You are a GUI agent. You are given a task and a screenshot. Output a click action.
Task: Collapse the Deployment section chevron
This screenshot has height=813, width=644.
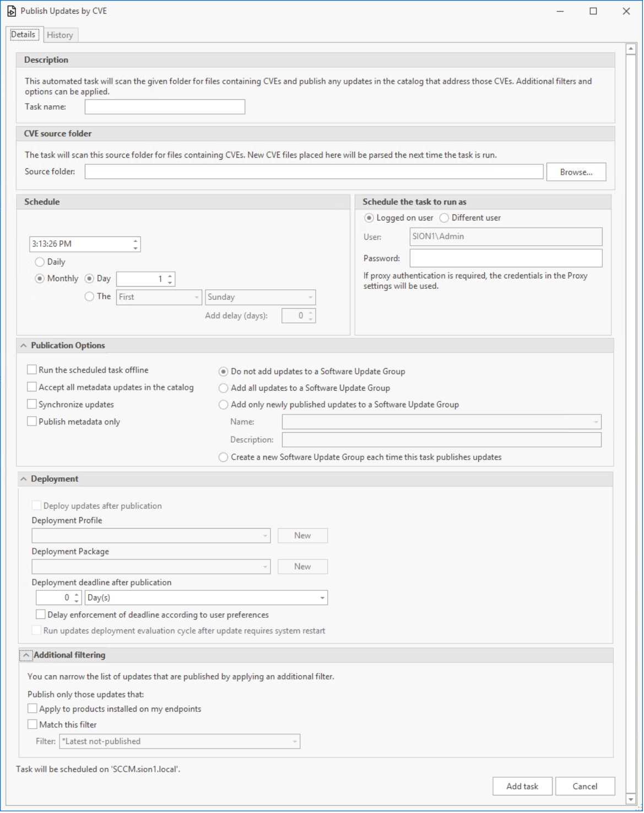[x=24, y=480]
